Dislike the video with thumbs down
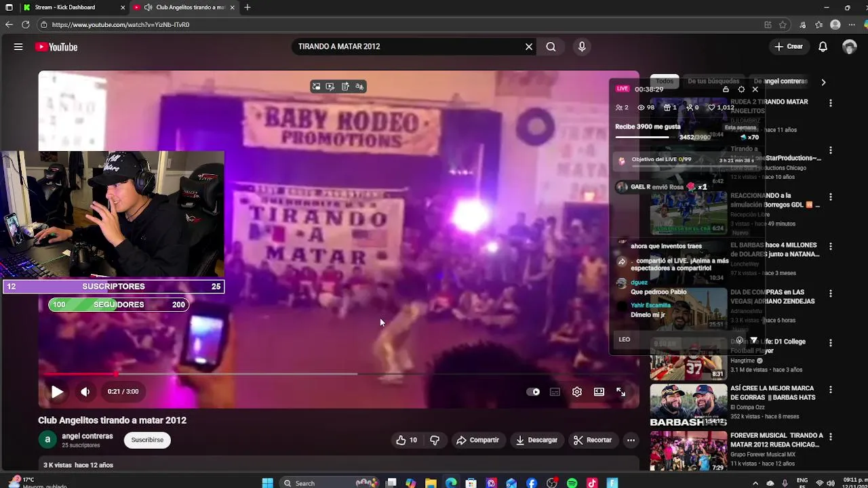This screenshot has width=868, height=488. (435, 440)
